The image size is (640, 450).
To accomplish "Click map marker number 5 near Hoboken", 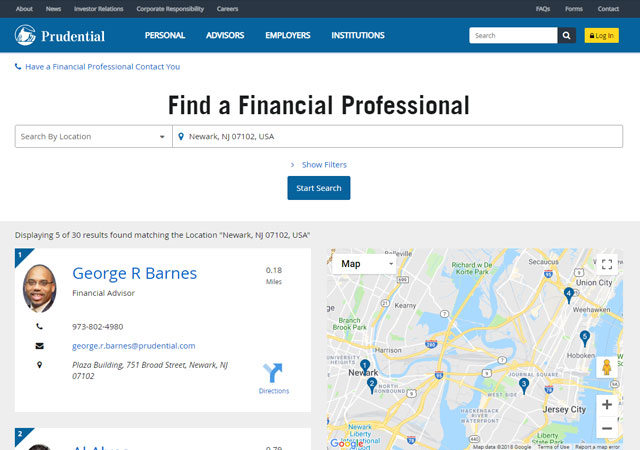I will [x=585, y=338].
